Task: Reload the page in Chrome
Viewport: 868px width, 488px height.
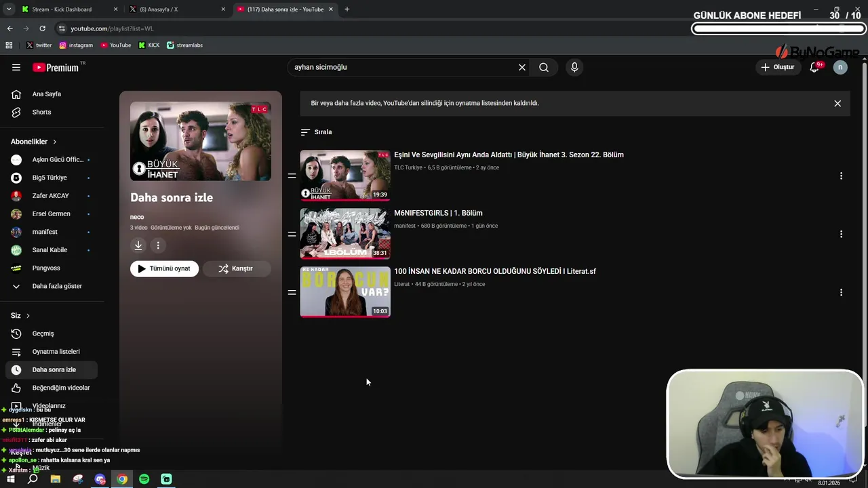Action: [42, 28]
